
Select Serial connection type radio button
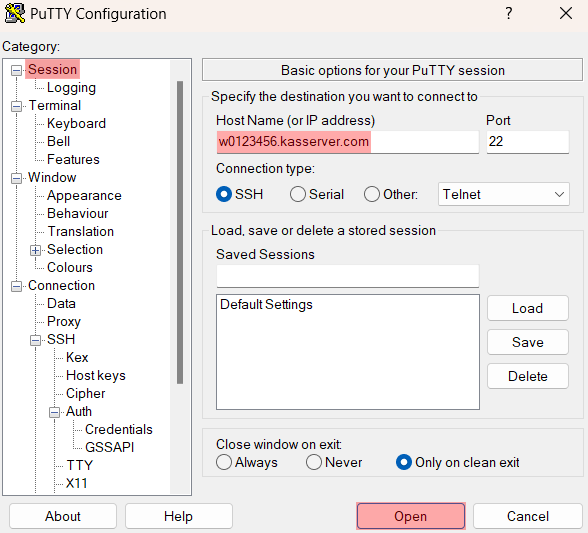click(298, 194)
